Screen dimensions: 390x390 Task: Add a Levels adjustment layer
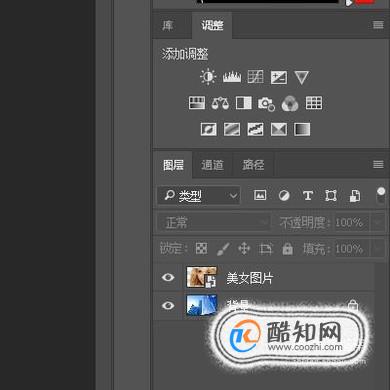pos(232,77)
